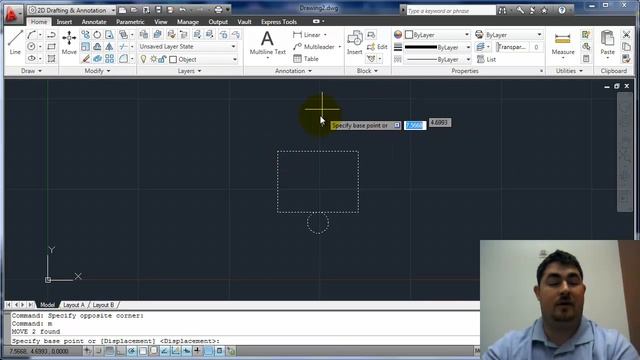Click the Multileader tool
Image resolution: width=640 pixels, height=360 pixels.
pos(314,47)
